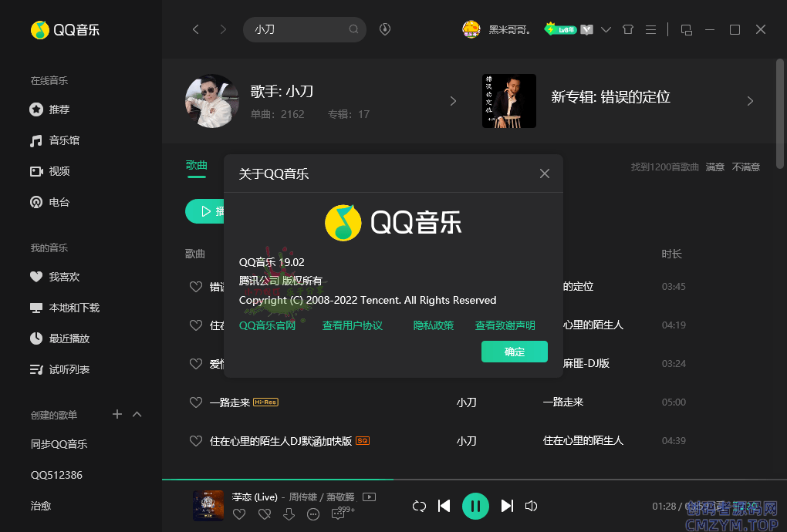Toggle the loop playback mode
Screen dimensions: 787x532
pos(419,506)
